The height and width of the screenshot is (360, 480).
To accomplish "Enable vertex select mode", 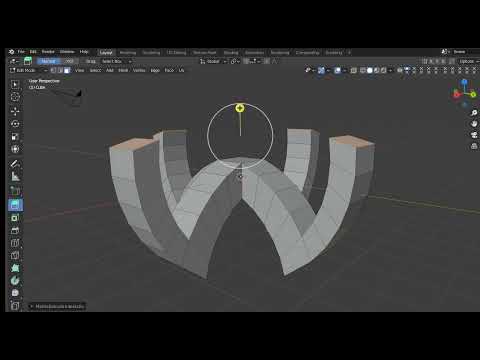I will 53,70.
